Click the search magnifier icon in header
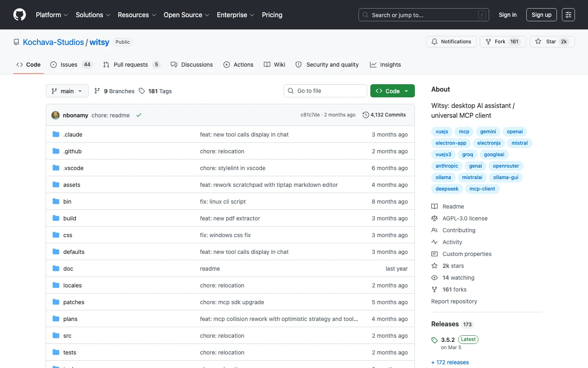 tap(365, 15)
